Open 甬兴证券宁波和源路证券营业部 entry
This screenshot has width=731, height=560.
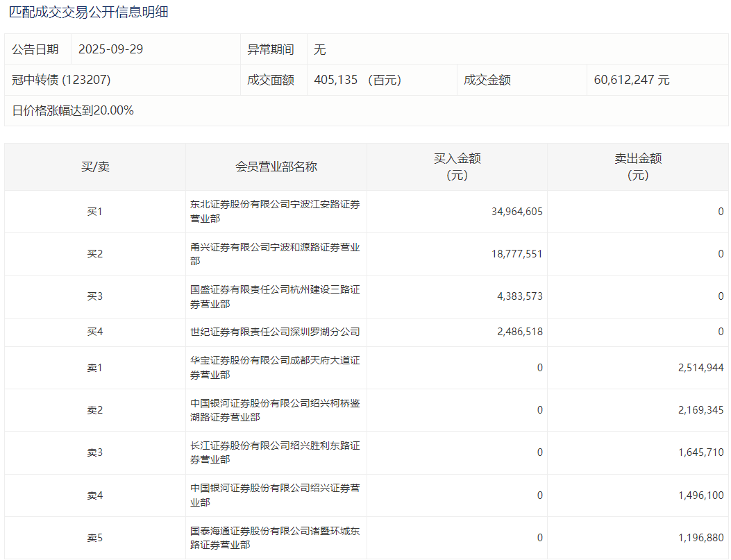[x=275, y=254]
